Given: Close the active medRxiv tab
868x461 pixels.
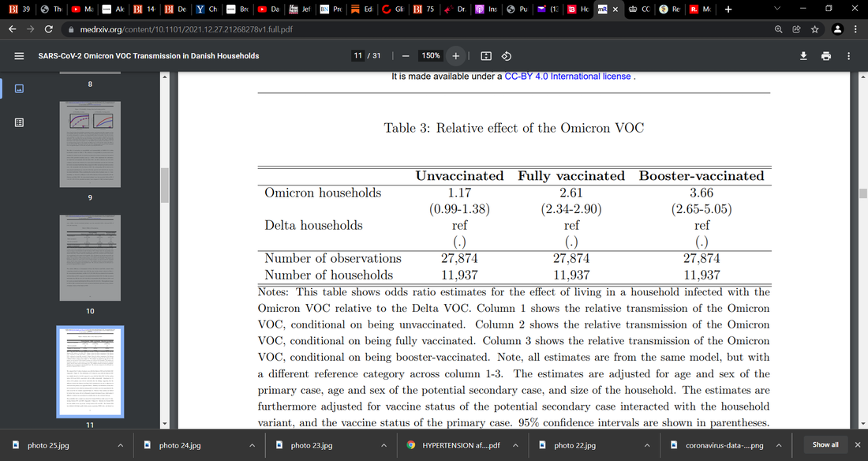Looking at the screenshot, I should tap(615, 9).
